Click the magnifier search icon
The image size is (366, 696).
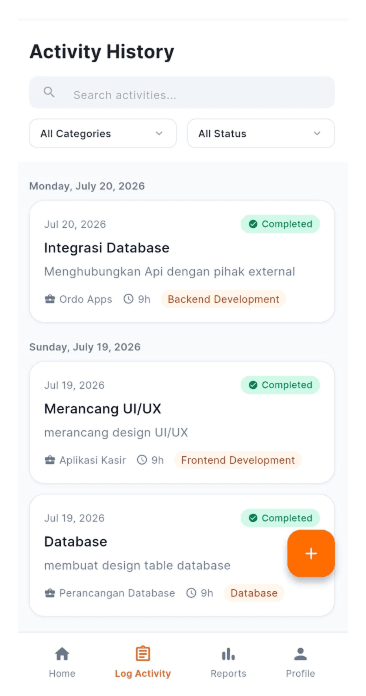click(49, 92)
